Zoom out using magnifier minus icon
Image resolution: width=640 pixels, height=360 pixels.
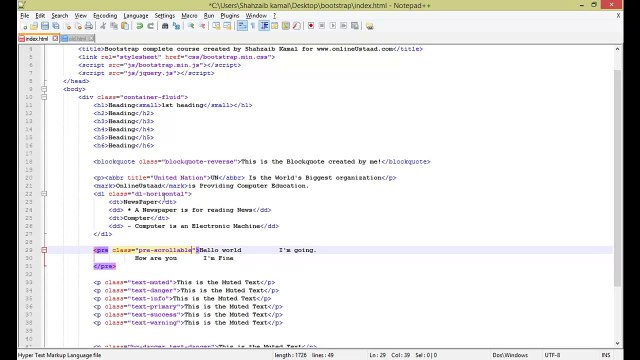click(202, 26)
